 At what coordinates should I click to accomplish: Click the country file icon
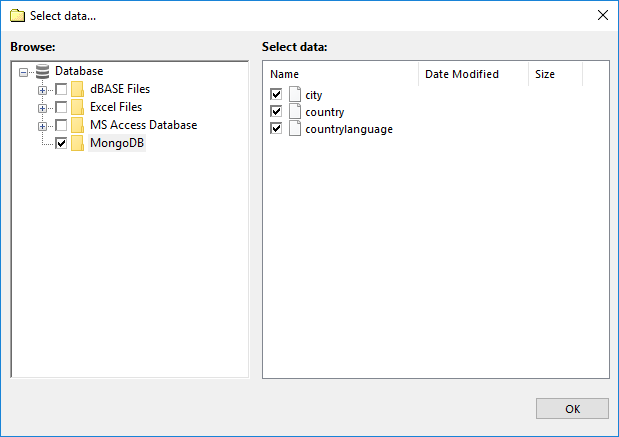click(295, 111)
